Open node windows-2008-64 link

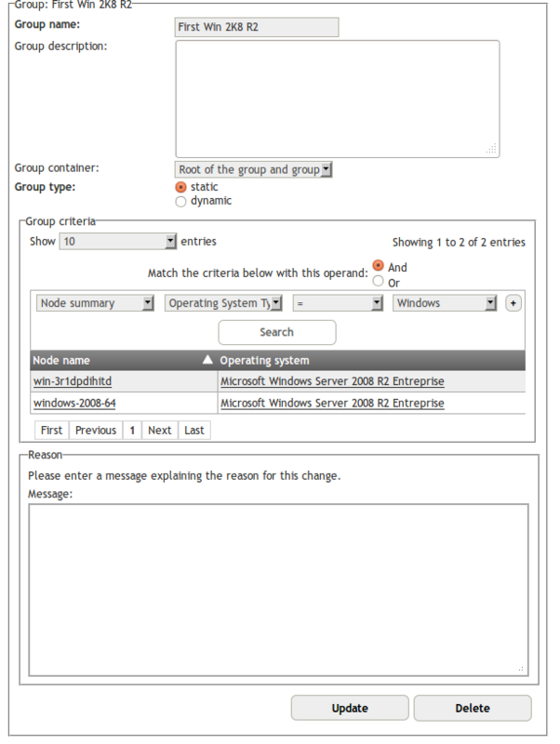point(74,404)
